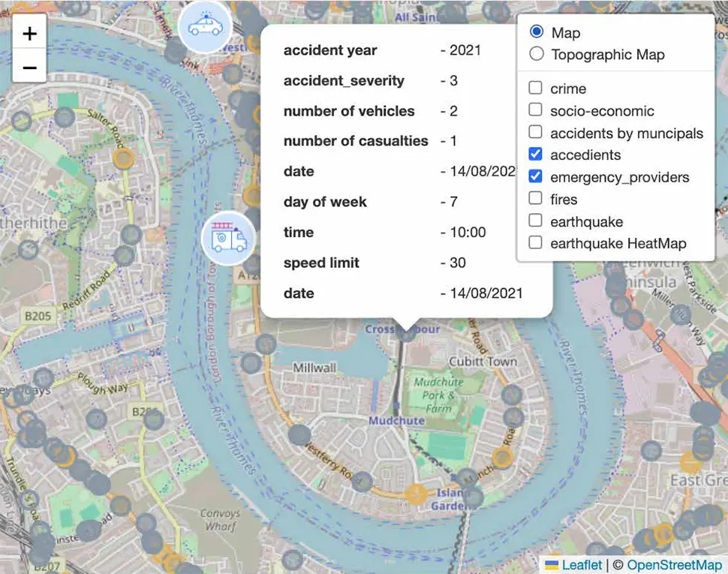Enable the crime layer checkbox
Viewport: 728px width, 574px height.
pyautogui.click(x=535, y=88)
